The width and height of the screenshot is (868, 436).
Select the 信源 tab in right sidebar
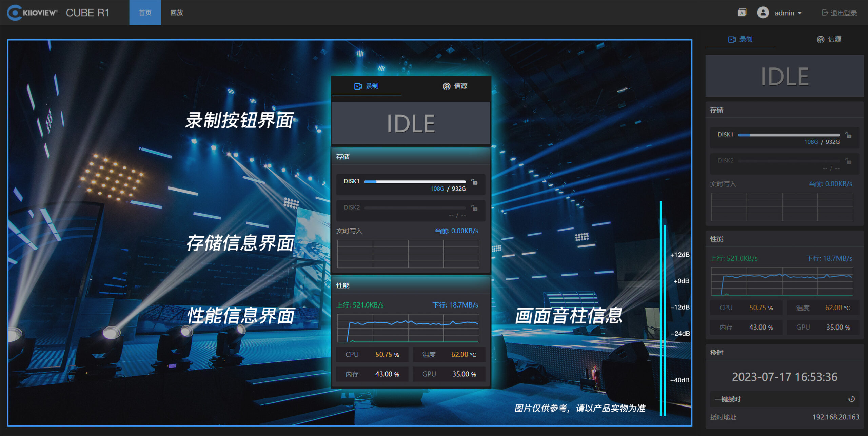[829, 39]
